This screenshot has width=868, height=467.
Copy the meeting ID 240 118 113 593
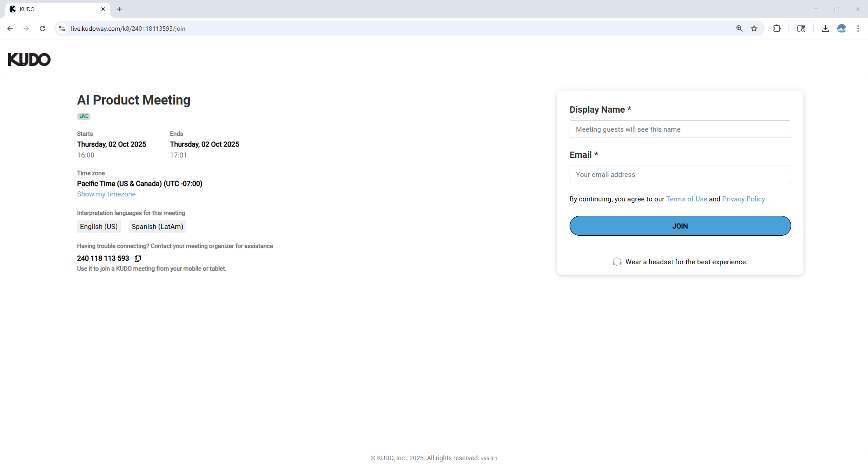coord(138,258)
